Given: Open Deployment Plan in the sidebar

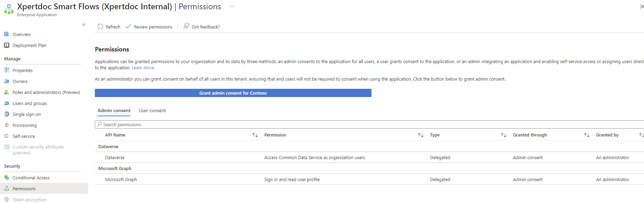Looking at the screenshot, I should (x=29, y=45).
